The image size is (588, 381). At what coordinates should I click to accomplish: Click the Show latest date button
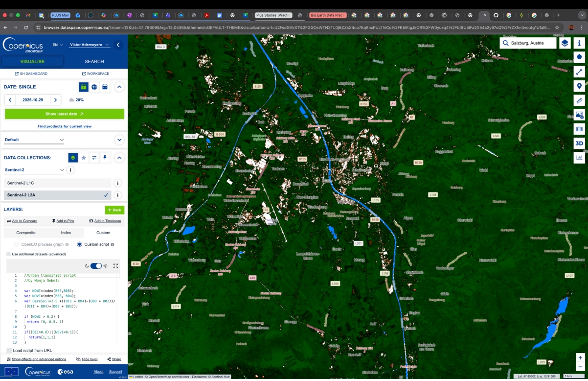65,114
